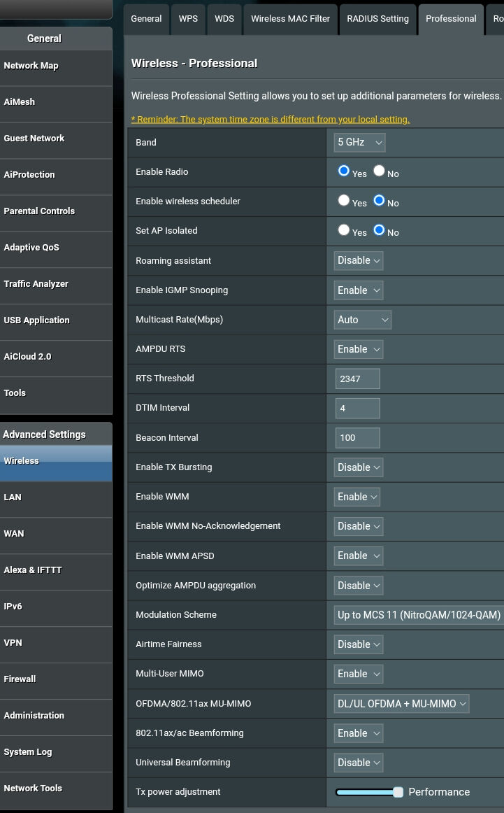Click the time zone reminder link
This screenshot has width=504, height=813.
pyautogui.click(x=271, y=119)
